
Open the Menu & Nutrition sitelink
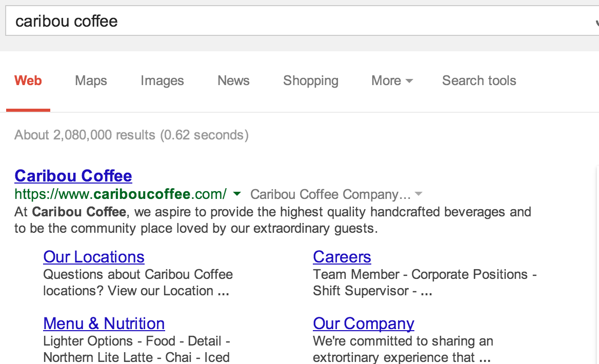pos(104,323)
